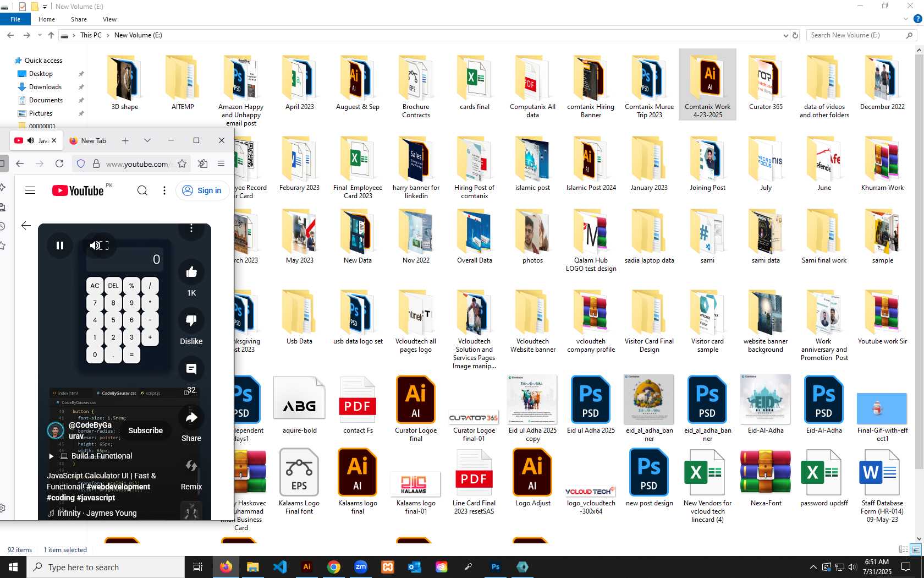924x578 pixels.
Task: Click the Explorer vertical scrollbar down arrow
Action: 919,539
